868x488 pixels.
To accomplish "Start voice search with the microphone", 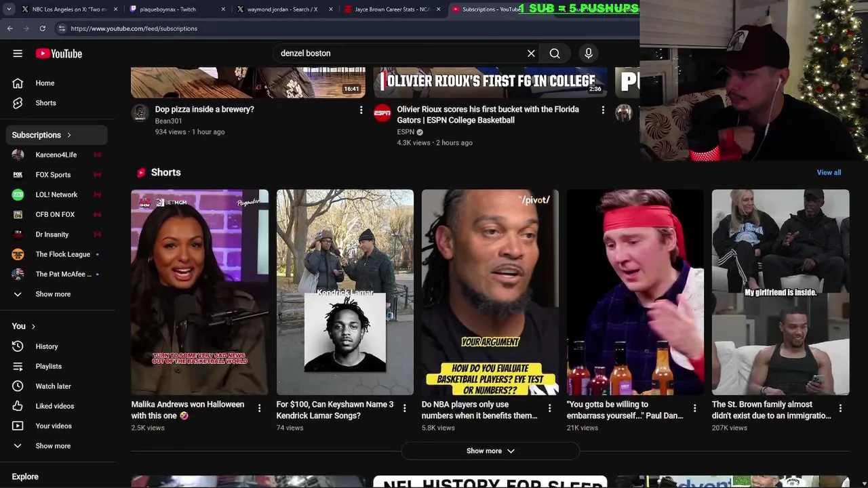I will tap(589, 54).
